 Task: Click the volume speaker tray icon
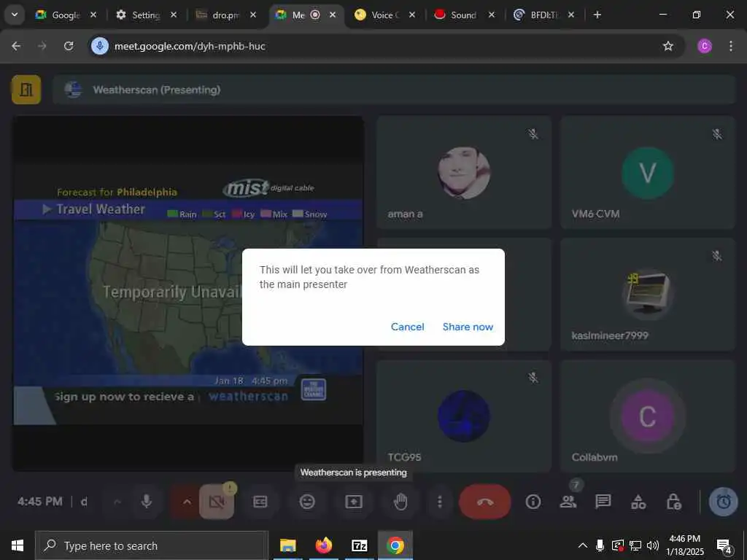click(653, 545)
